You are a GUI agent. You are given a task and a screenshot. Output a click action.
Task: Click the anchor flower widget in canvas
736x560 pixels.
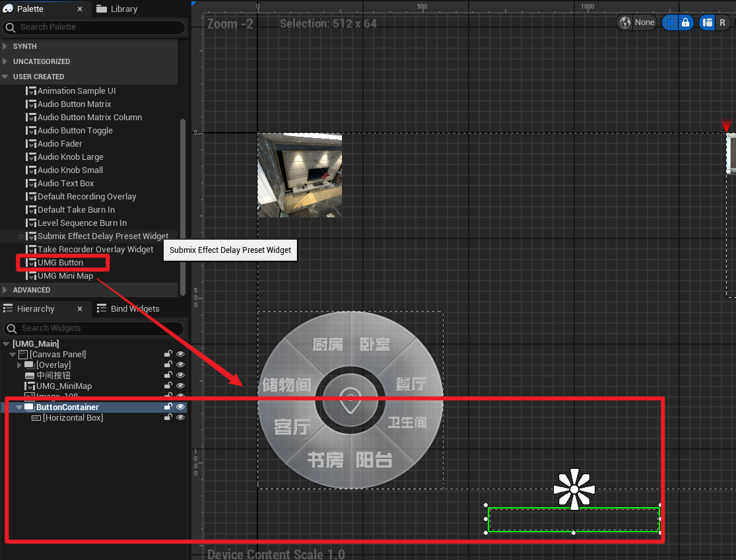click(x=574, y=489)
